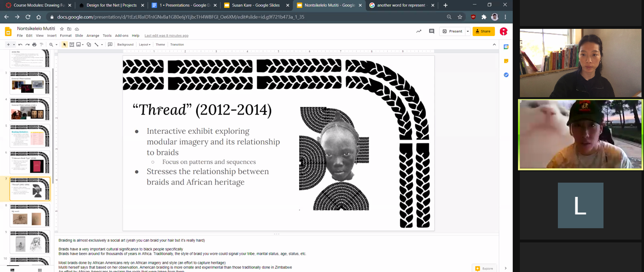Switch to the Susan Kare browser tab
644x272 pixels.
point(255,5)
